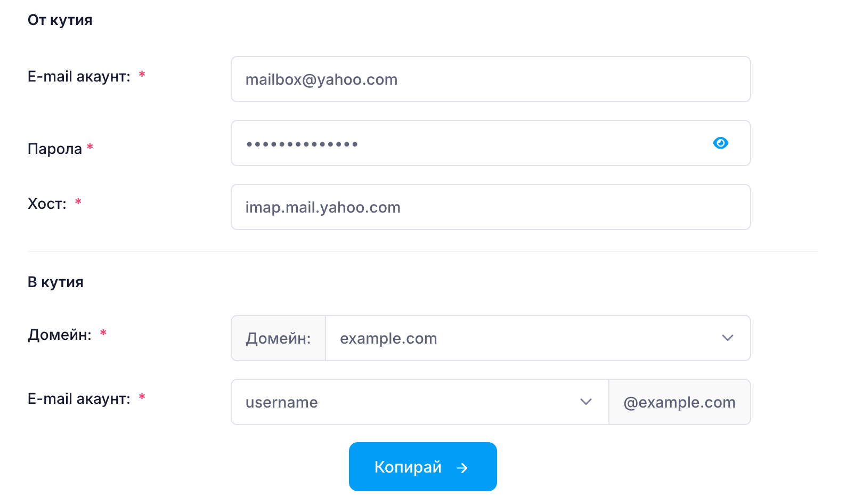Screen dimensions: 846x504
Task: Open the example.com domain dropdown
Action: [538, 338]
